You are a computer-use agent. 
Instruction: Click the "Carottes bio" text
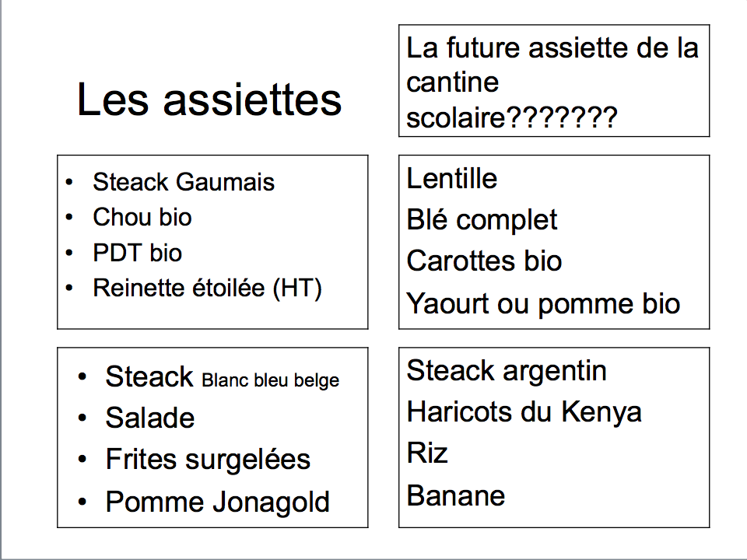[484, 261]
